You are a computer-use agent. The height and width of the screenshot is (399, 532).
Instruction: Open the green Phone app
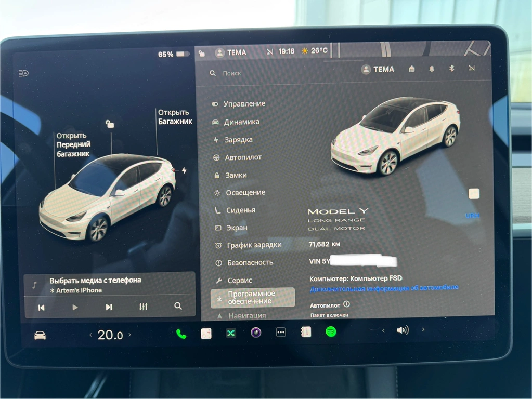point(181,334)
